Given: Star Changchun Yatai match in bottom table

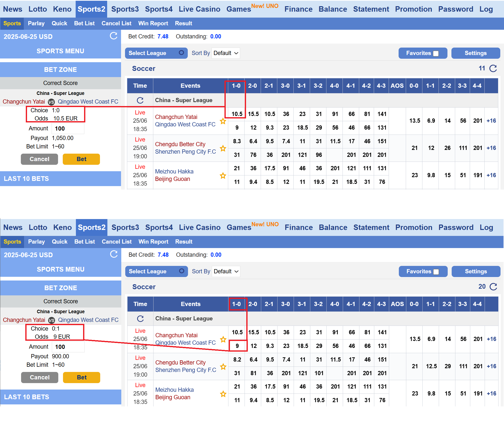Looking at the screenshot, I should coord(223,339).
